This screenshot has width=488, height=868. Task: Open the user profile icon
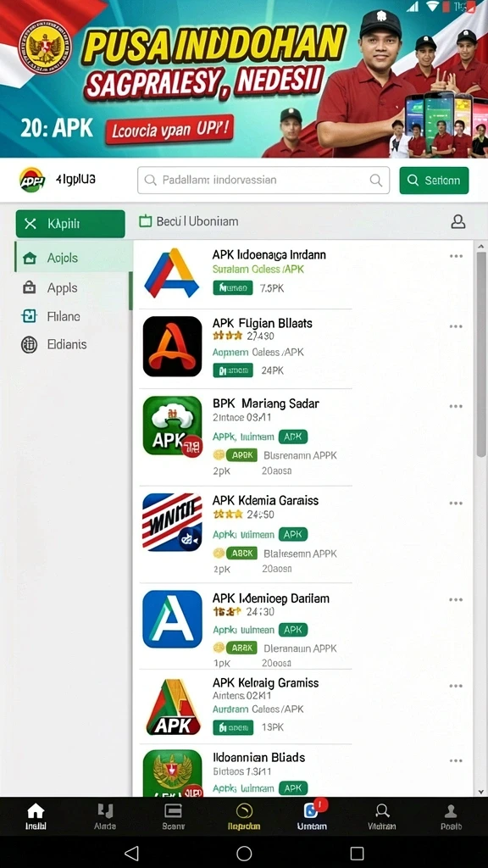pyautogui.click(x=458, y=222)
